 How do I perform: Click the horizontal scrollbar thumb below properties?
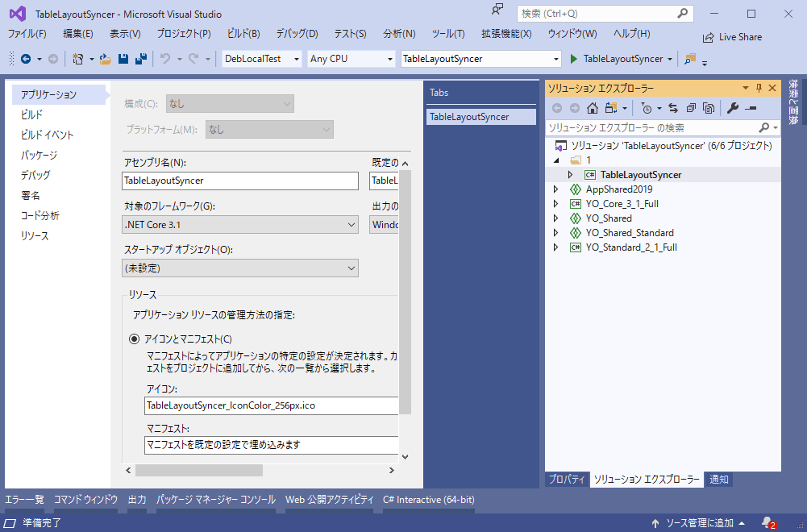199,470
